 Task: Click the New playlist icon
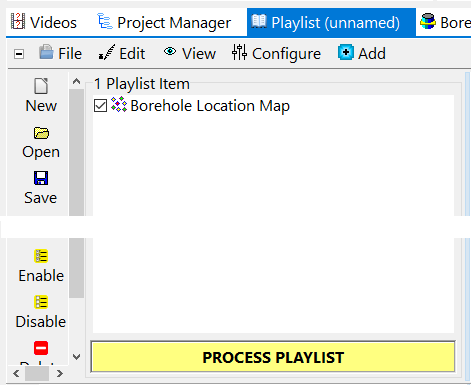pos(41,86)
